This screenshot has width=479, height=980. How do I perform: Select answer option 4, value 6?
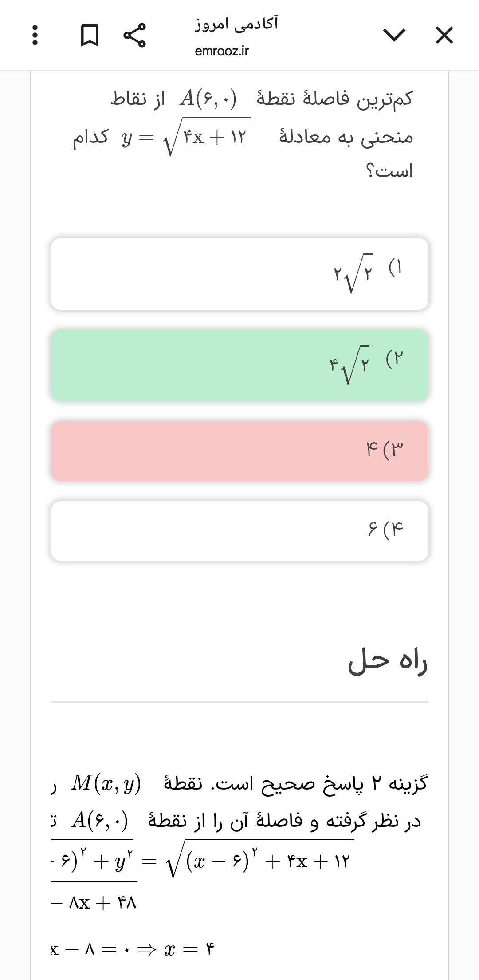(239, 531)
